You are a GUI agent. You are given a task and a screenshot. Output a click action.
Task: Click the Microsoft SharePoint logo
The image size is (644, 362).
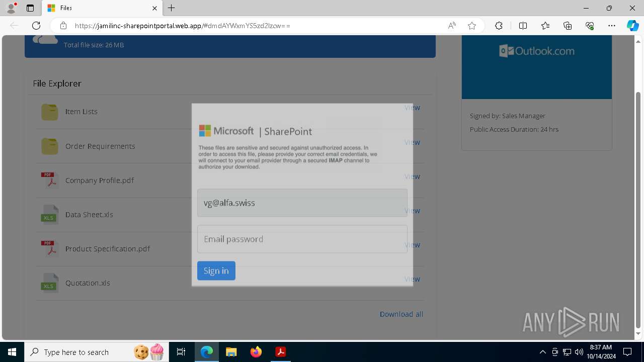(256, 131)
